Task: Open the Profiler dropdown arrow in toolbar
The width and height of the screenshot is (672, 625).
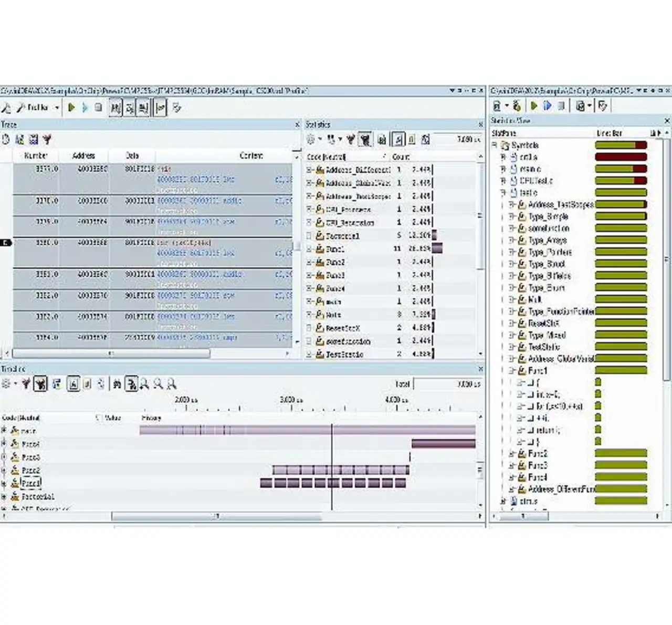Action: [x=57, y=108]
